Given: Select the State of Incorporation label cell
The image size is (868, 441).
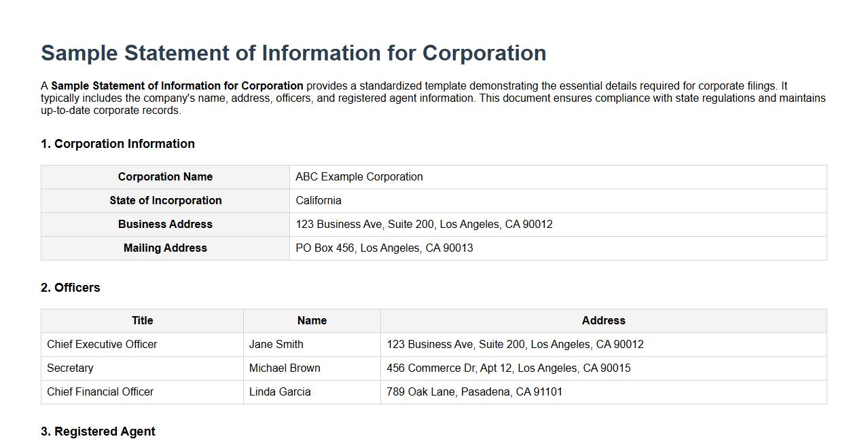Looking at the screenshot, I should tap(166, 200).
